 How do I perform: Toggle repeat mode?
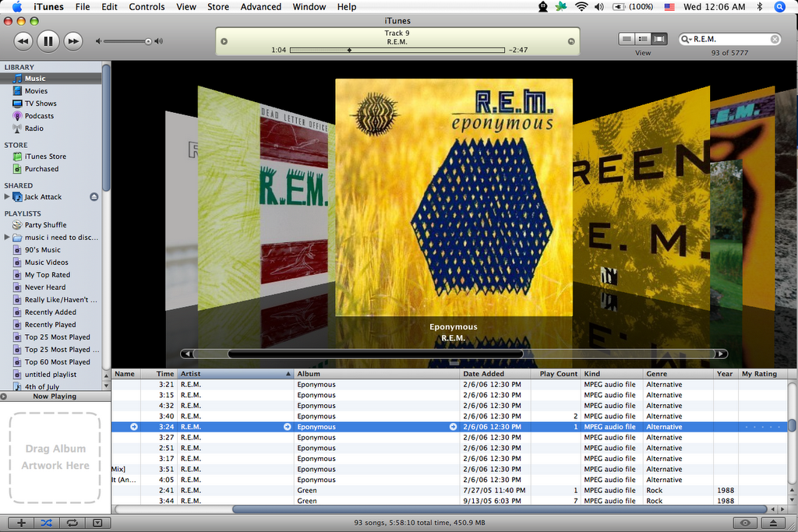72,523
